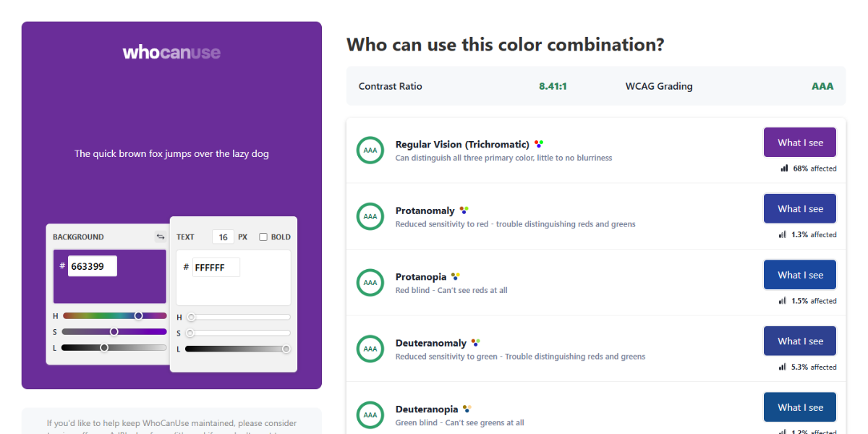Click the background saturation slider handle
Image resolution: width=868 pixels, height=434 pixels.
(x=114, y=331)
